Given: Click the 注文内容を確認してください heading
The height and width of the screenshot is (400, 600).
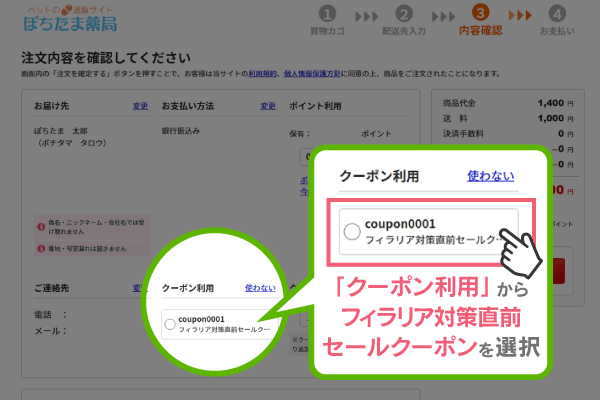Looking at the screenshot, I should point(106,58).
